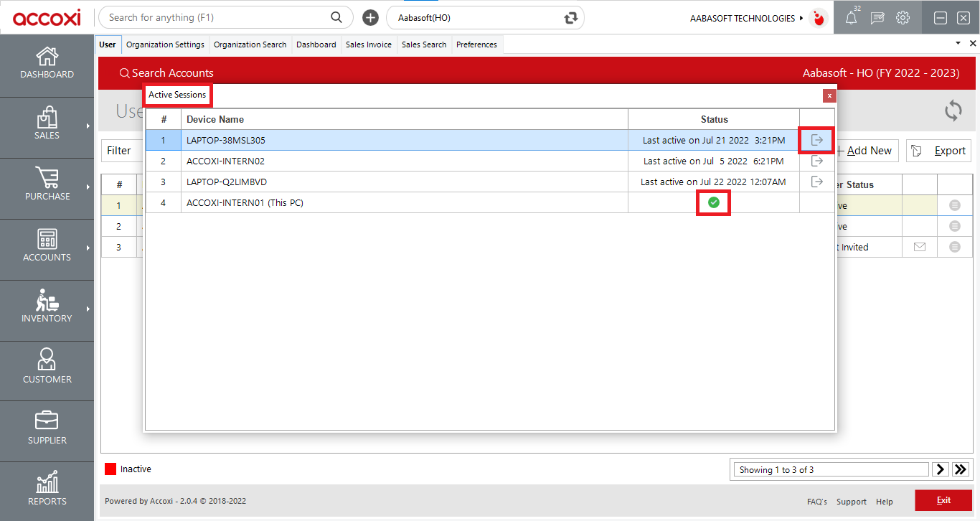Click the plus quick-create icon
The image size is (980, 521).
point(370,18)
